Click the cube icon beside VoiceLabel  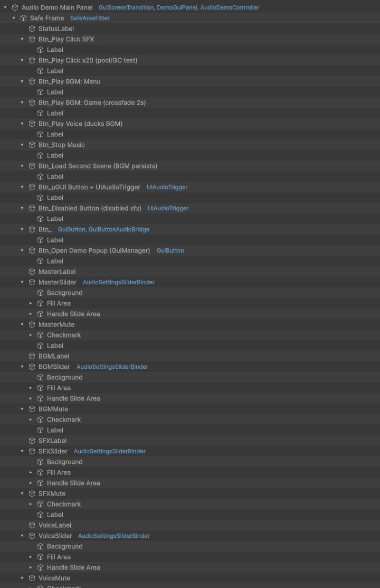32,525
